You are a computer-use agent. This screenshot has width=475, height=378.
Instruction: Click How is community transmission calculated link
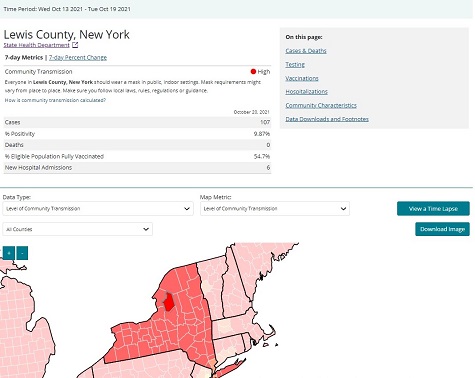[x=55, y=100]
